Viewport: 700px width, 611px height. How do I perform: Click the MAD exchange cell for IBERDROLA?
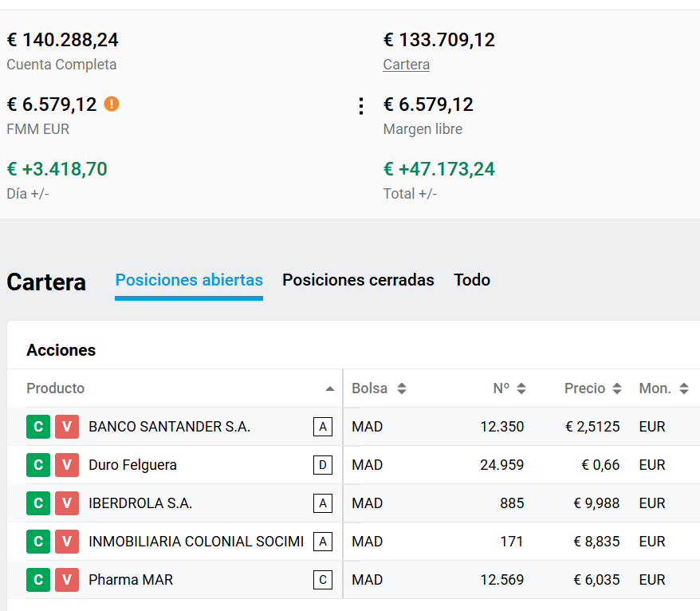367,503
